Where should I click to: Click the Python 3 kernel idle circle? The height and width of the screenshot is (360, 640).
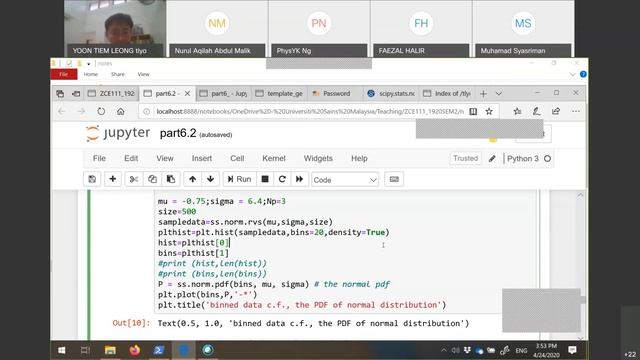(x=547, y=159)
